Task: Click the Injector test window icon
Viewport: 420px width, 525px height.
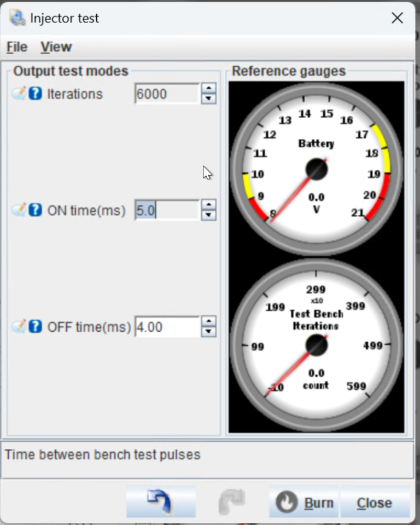Action: tap(17, 18)
